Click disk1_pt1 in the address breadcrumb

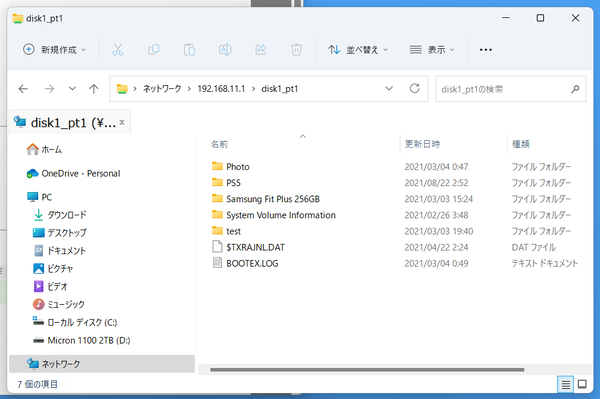click(280, 89)
